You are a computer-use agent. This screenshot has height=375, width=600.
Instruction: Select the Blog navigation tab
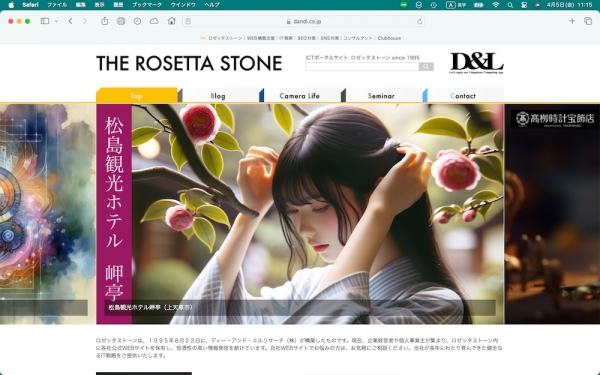[x=218, y=96]
